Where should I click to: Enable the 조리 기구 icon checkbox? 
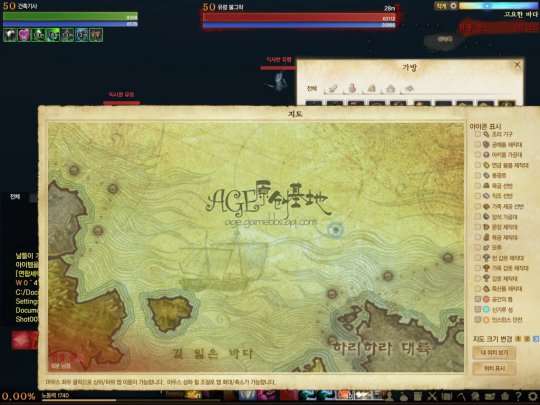(477, 134)
